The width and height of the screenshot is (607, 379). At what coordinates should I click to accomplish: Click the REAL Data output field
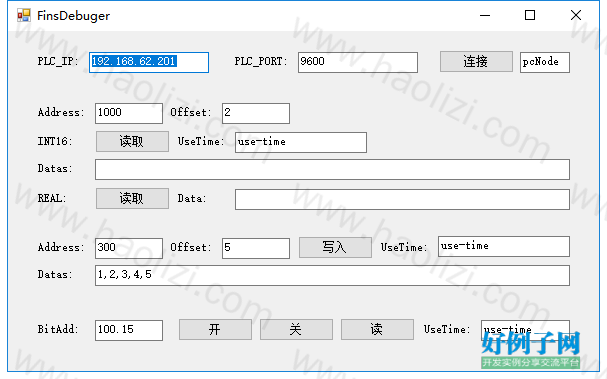[402, 199]
